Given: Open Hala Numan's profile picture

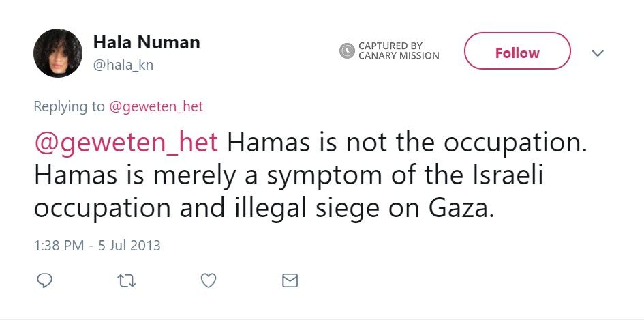Looking at the screenshot, I should [58, 53].
